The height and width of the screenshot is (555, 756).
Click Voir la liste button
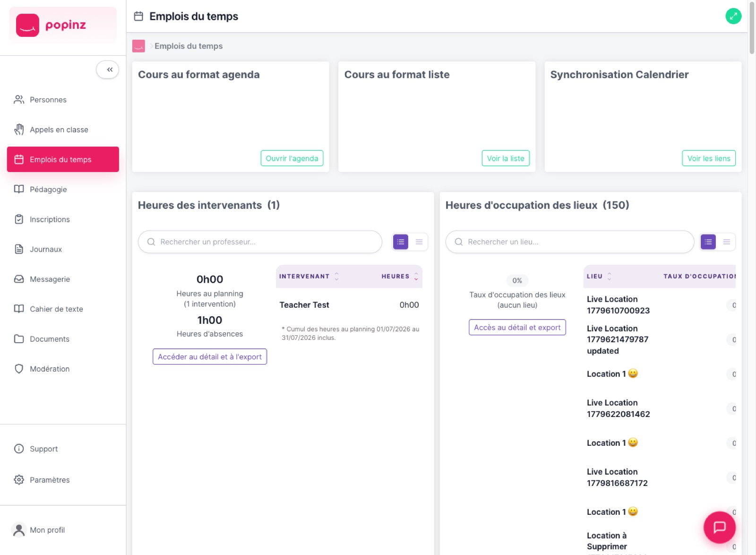click(506, 158)
